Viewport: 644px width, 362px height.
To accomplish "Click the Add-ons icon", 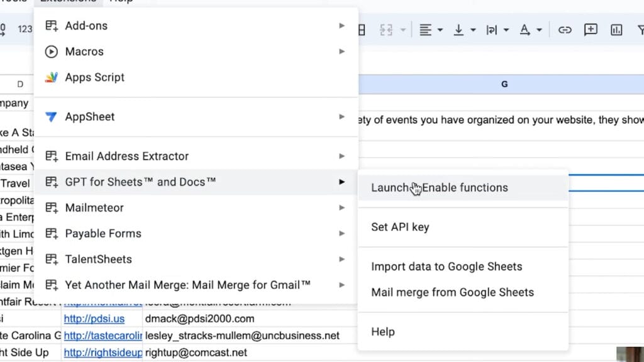I will [x=52, y=25].
